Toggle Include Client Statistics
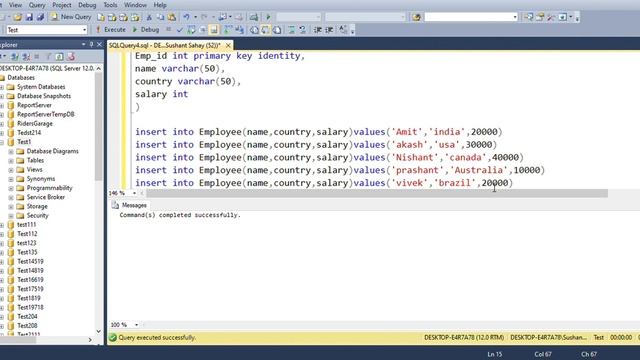640x360 pixels. pyautogui.click(x=240, y=30)
